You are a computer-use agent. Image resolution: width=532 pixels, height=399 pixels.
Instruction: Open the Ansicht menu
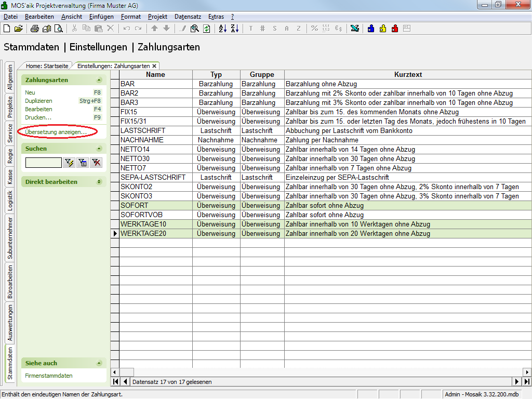pos(72,17)
